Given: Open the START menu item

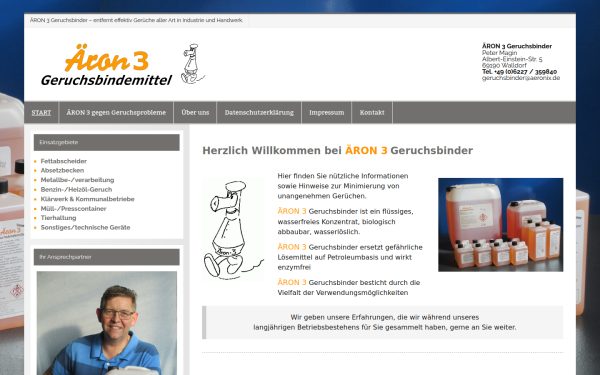Looking at the screenshot, I should (x=41, y=112).
